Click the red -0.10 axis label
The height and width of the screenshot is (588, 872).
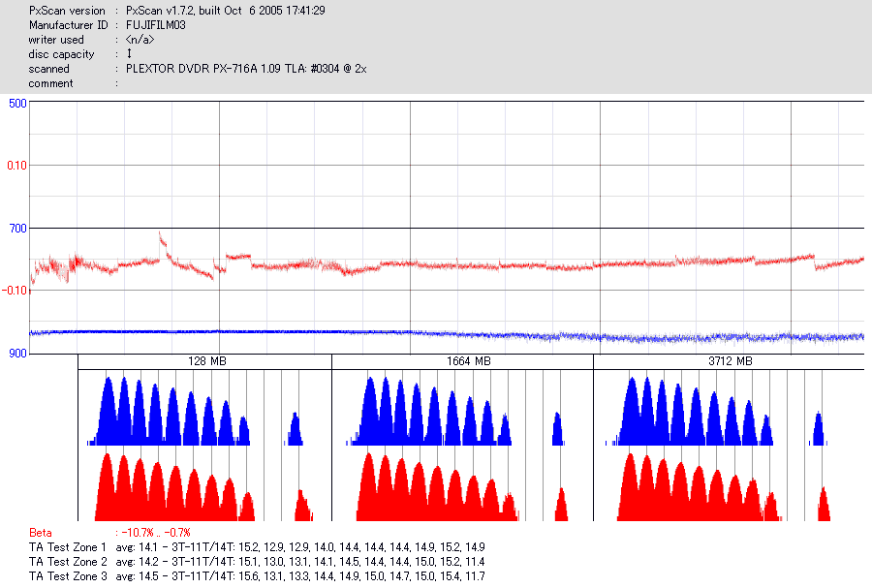15,290
